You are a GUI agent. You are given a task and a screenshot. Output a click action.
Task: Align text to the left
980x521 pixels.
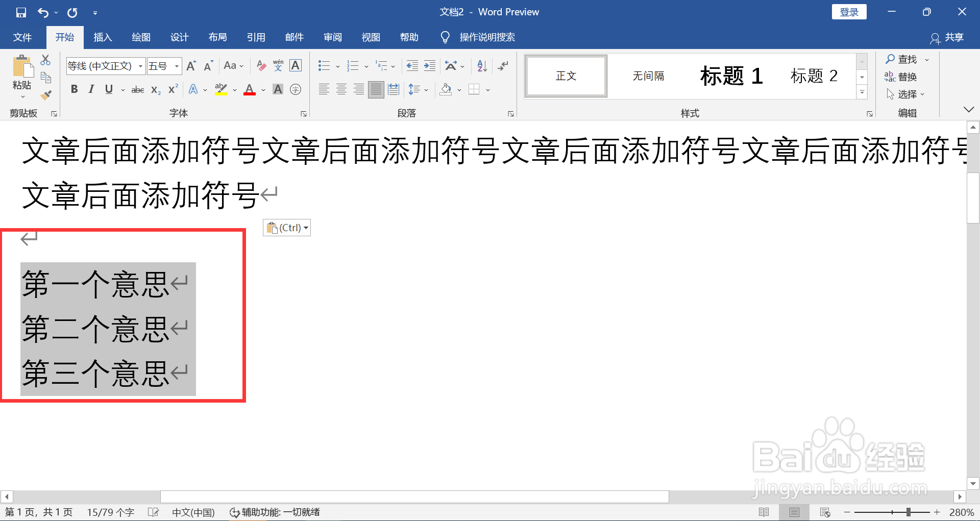tap(324, 90)
